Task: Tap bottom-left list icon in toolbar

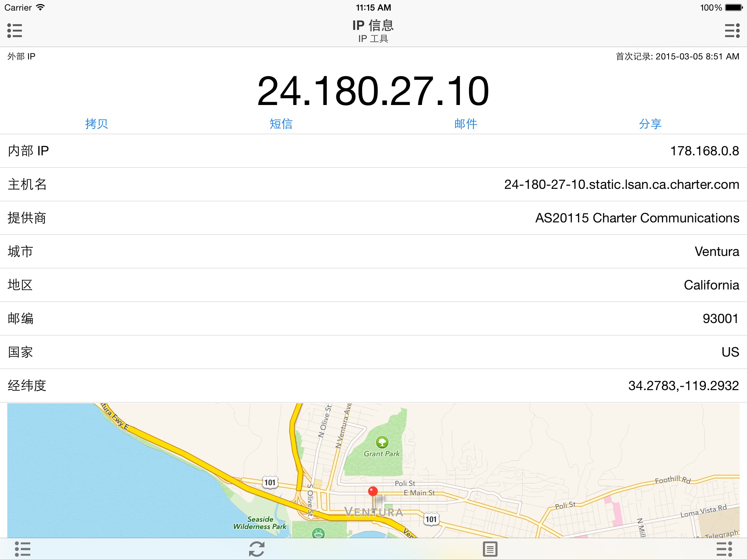Action: [23, 549]
